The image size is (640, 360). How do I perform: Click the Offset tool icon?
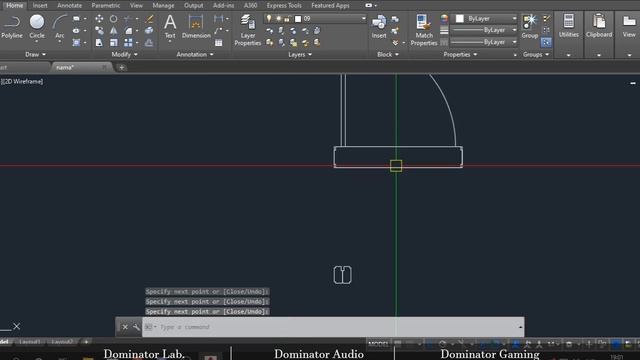[x=149, y=42]
